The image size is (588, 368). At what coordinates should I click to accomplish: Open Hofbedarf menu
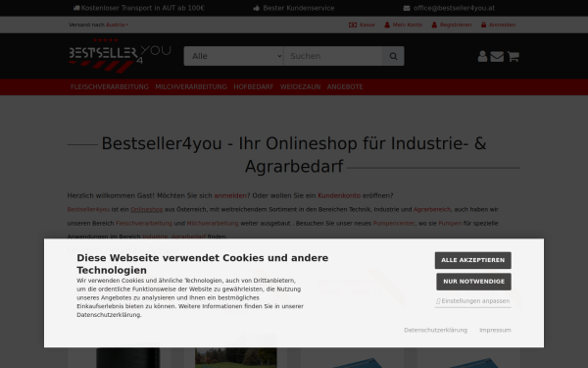coord(254,87)
